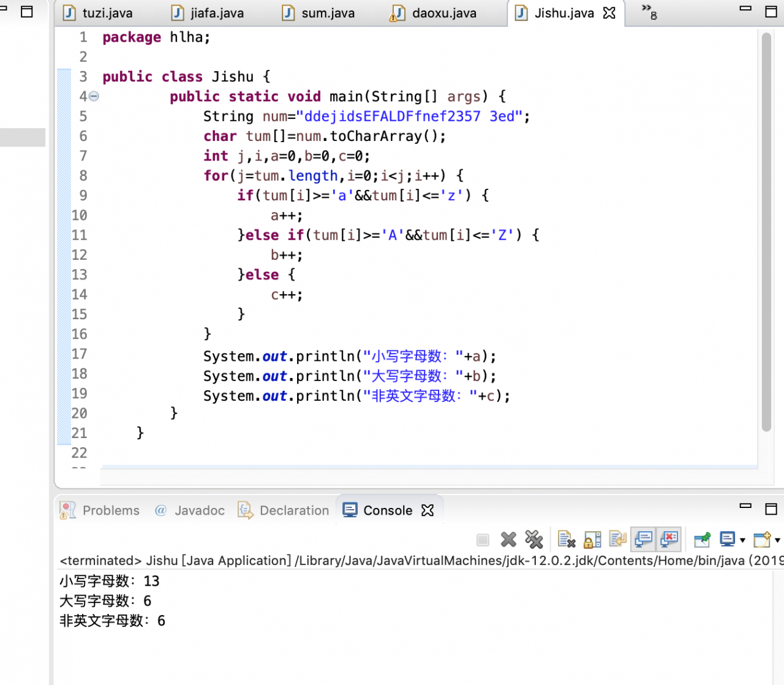Collapse the main method fold marker
The height and width of the screenshot is (685, 784).
tap(94, 96)
